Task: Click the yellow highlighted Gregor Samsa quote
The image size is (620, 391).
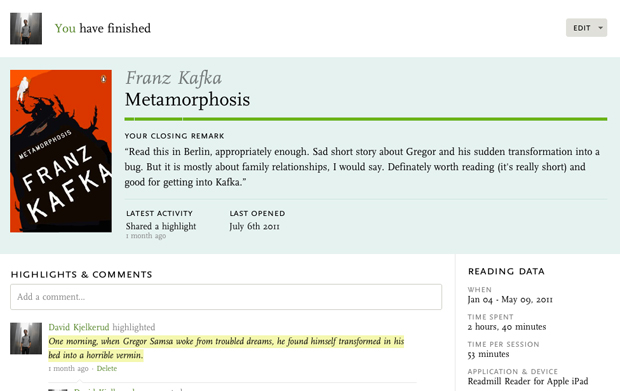Action: pos(226,348)
